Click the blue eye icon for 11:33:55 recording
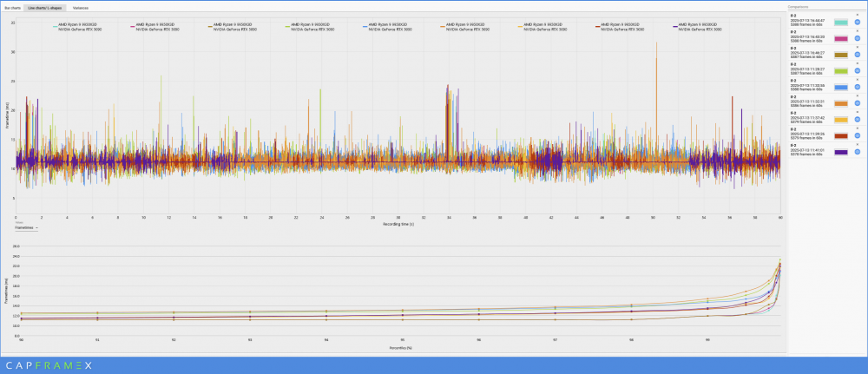This screenshot has width=868, height=374. tap(858, 88)
